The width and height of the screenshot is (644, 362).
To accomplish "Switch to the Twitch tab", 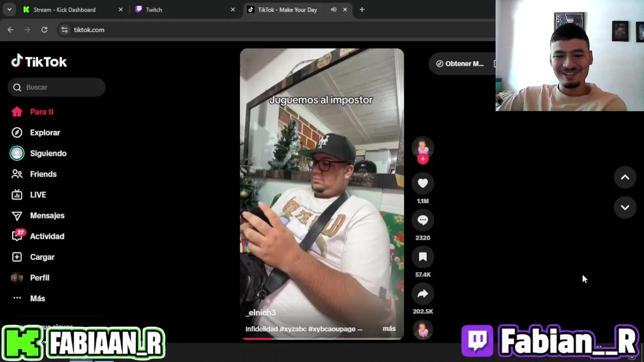I will pyautogui.click(x=154, y=10).
